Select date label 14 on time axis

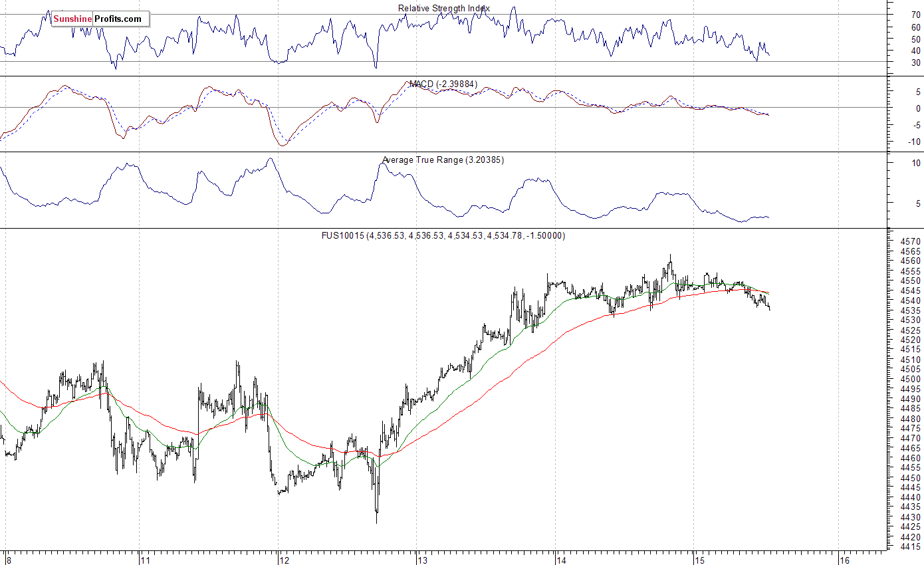pos(563,560)
